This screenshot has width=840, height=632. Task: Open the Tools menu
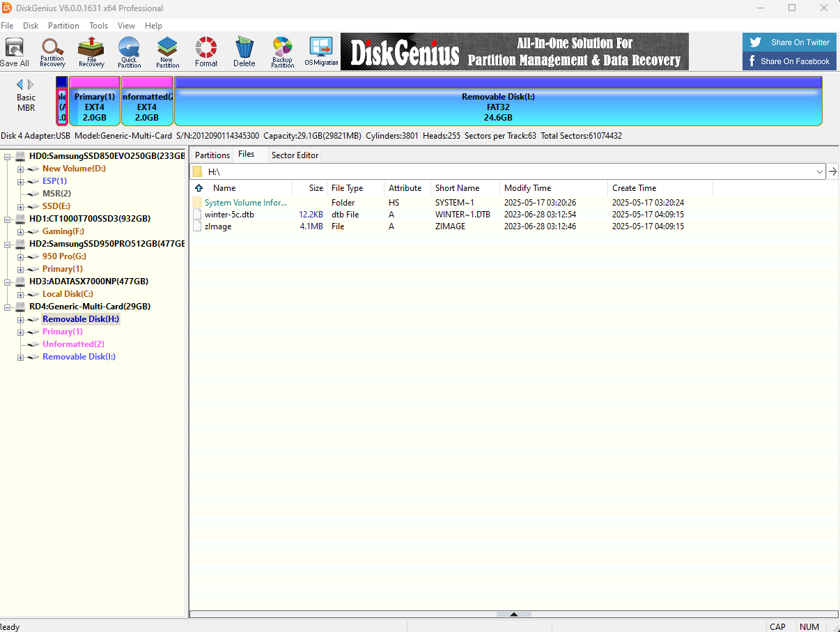click(98, 26)
